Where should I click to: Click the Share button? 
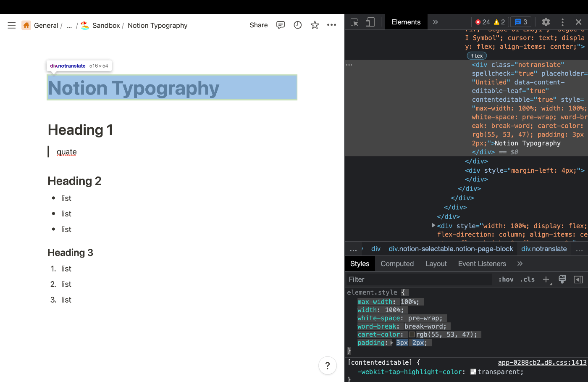(x=259, y=25)
